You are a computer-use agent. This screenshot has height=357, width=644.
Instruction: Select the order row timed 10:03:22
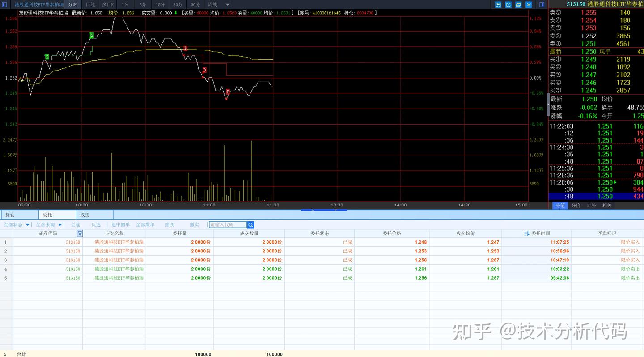coord(322,269)
